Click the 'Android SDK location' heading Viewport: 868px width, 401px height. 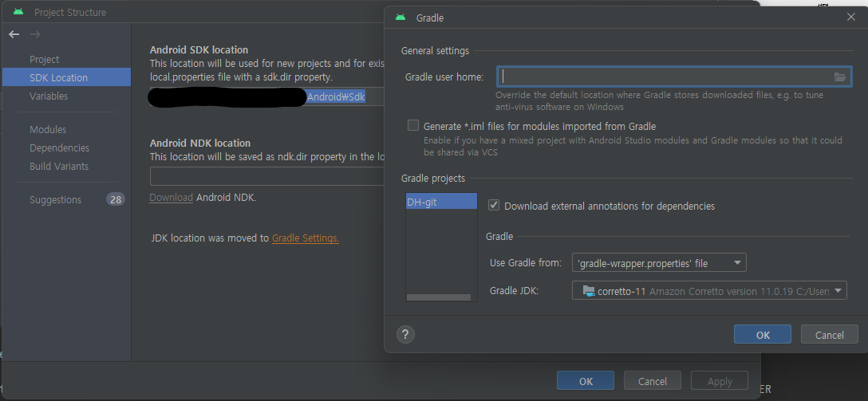(199, 49)
